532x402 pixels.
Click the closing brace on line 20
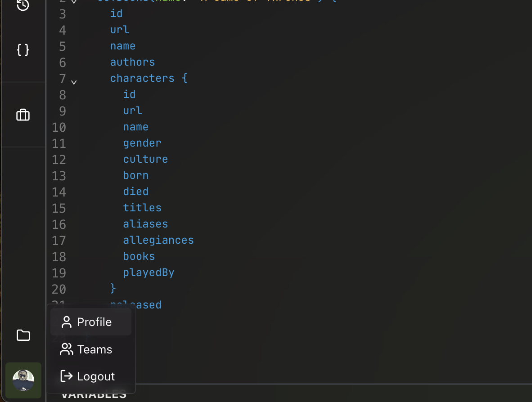[x=113, y=288]
